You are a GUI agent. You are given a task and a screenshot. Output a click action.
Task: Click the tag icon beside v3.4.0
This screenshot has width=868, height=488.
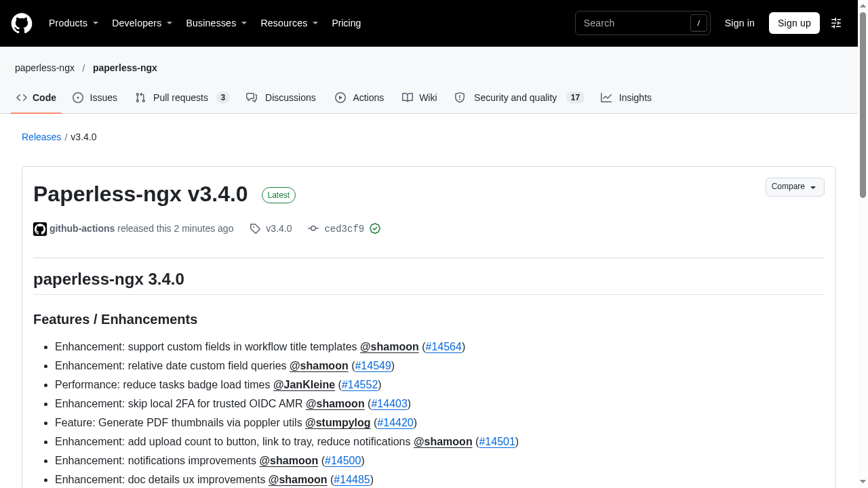click(255, 229)
